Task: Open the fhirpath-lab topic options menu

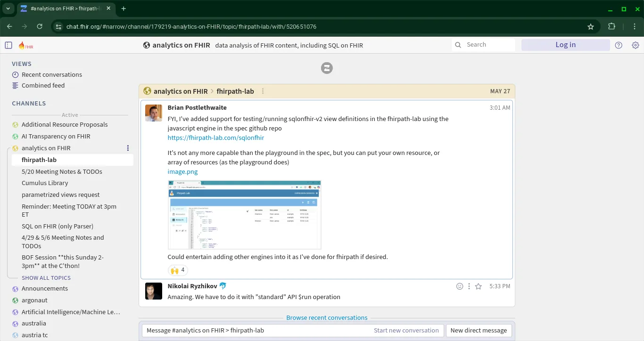Action: 263,91
